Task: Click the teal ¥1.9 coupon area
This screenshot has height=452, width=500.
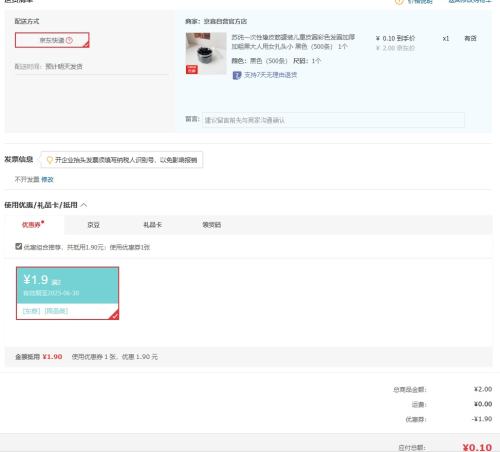Action: pos(67,285)
